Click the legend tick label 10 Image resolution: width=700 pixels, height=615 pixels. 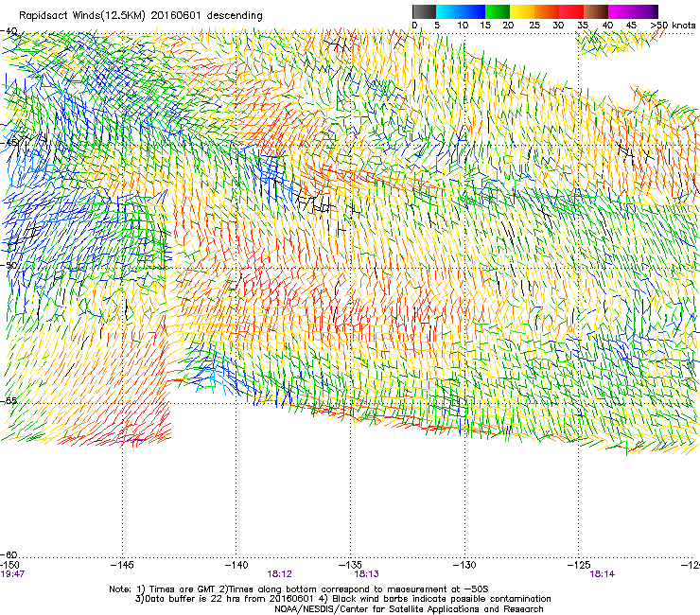point(463,26)
